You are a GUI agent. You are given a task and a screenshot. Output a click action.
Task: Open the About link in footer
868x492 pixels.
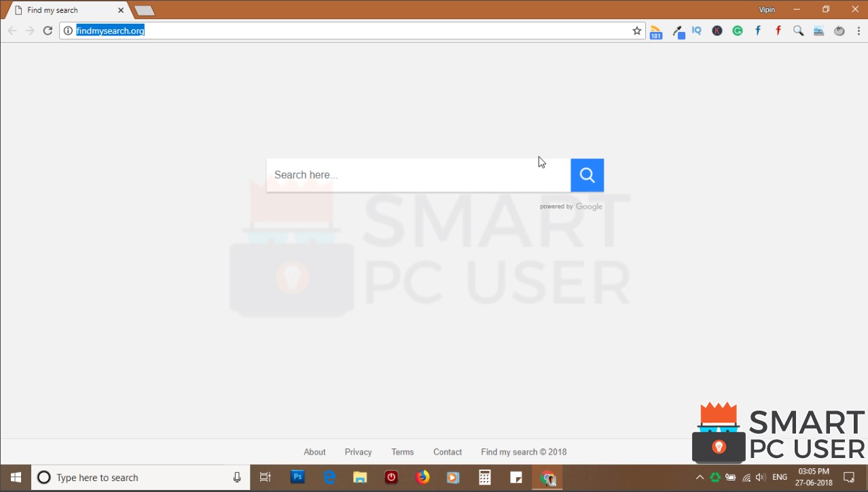click(x=314, y=452)
